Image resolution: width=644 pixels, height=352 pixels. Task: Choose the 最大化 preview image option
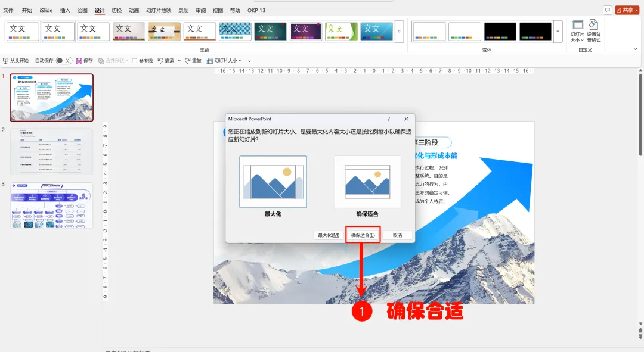pyautogui.click(x=273, y=182)
